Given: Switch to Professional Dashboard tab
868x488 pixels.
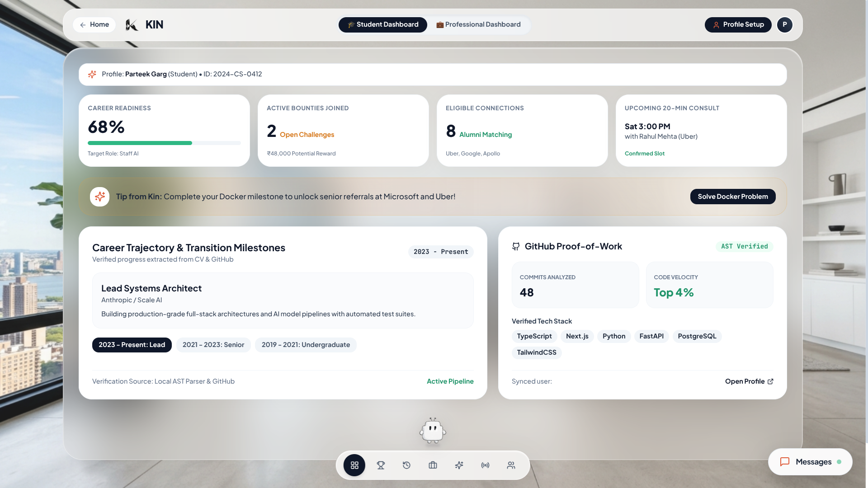Looking at the screenshot, I should click(x=478, y=25).
